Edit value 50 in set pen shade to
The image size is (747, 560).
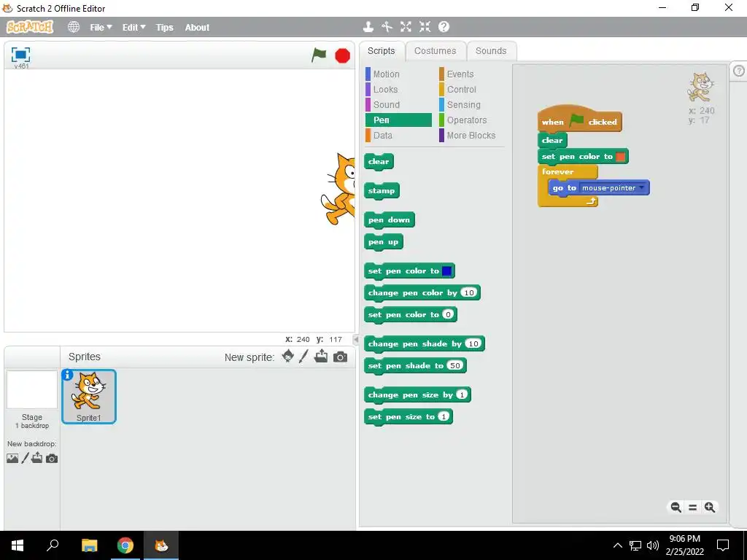click(455, 366)
